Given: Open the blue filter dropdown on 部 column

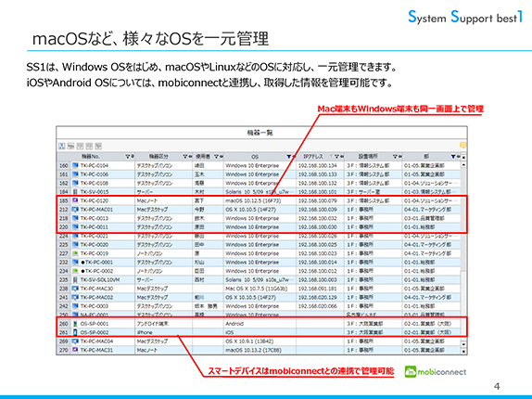Looking at the screenshot, I should tap(453, 157).
